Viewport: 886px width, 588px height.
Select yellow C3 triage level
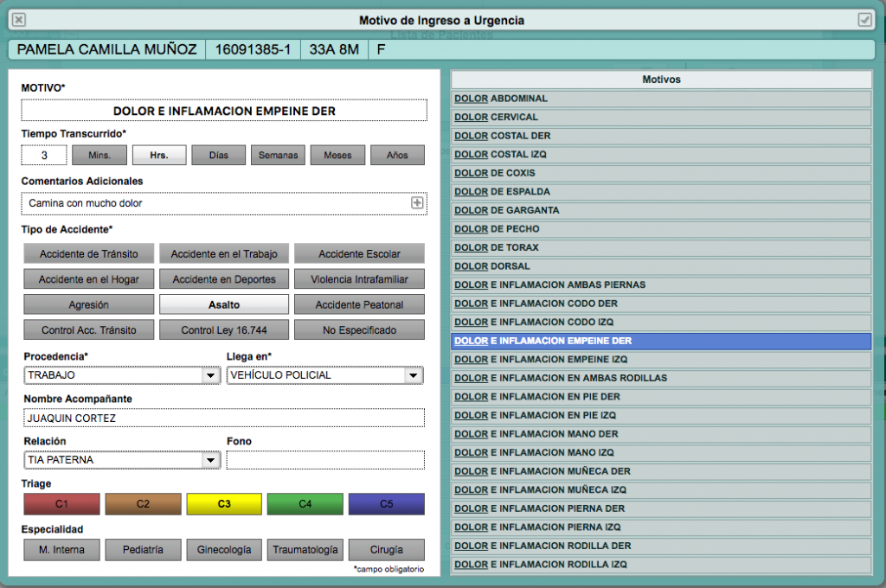[224, 504]
